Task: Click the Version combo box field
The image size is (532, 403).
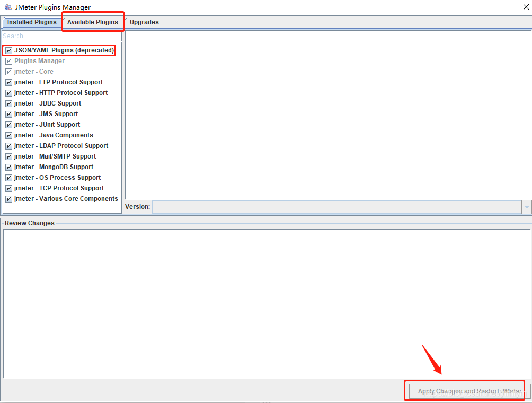Action: [336, 207]
